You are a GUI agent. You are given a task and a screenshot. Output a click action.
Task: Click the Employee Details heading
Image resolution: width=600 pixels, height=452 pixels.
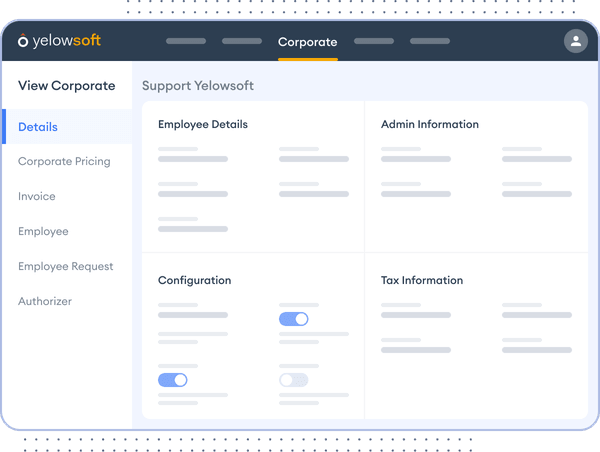point(203,125)
